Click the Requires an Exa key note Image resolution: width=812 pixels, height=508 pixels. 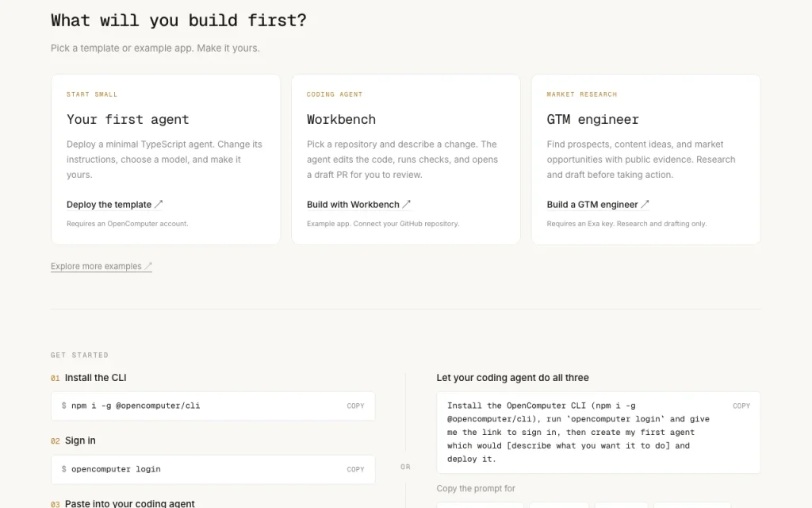(x=626, y=223)
